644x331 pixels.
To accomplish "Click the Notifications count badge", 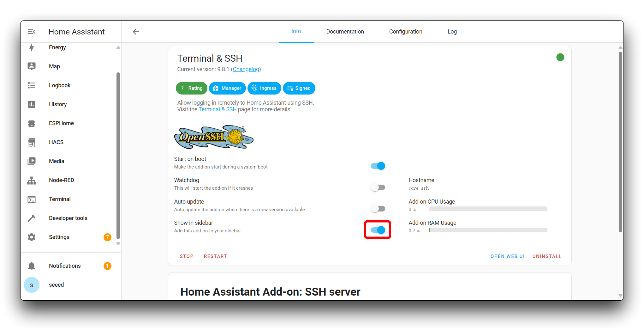I will [x=107, y=266].
